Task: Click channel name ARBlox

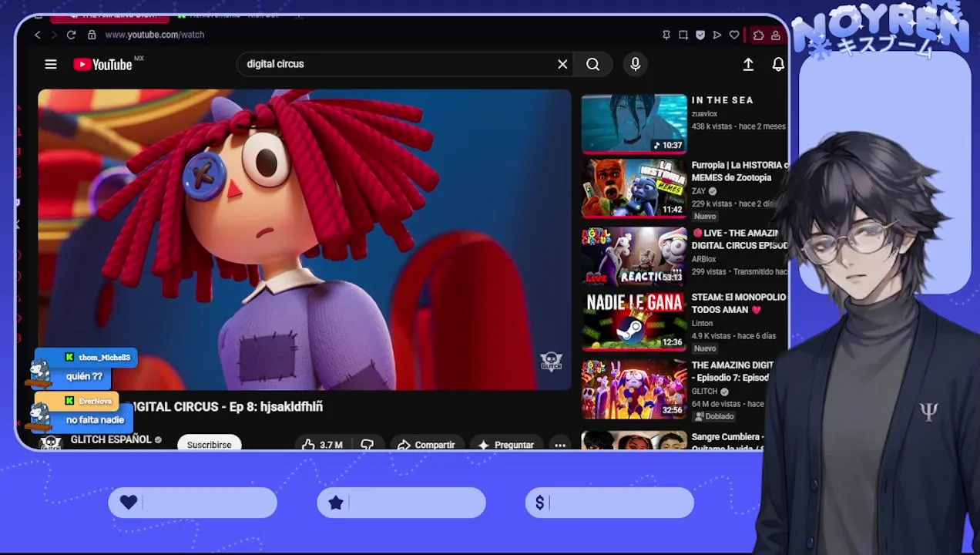Action: [703, 259]
